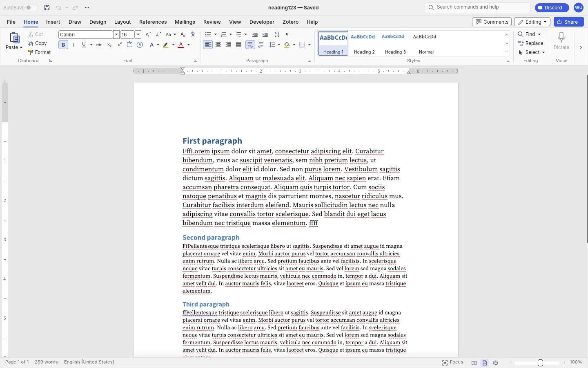Screen dimensions: 588x368
Task: Click the zoom slider handle
Action: (x=540, y=363)
